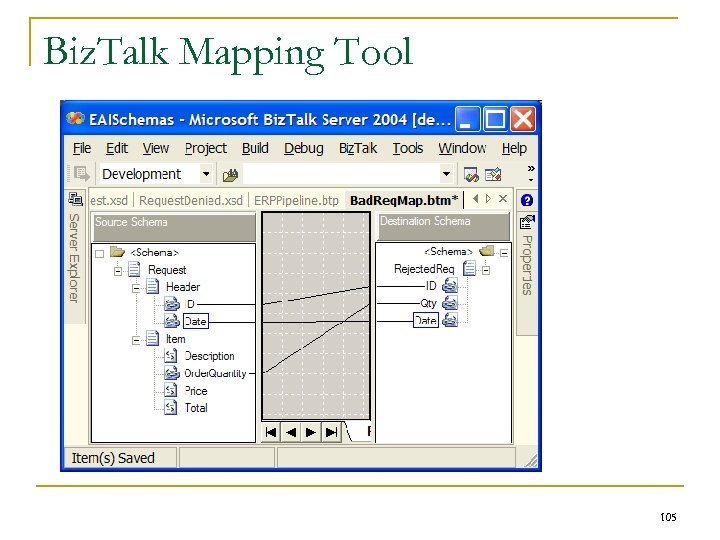Select the destination Qty attribute

click(x=428, y=303)
